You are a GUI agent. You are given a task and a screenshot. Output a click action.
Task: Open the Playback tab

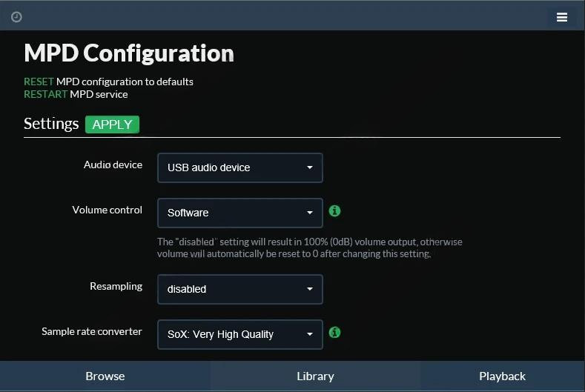pos(502,376)
